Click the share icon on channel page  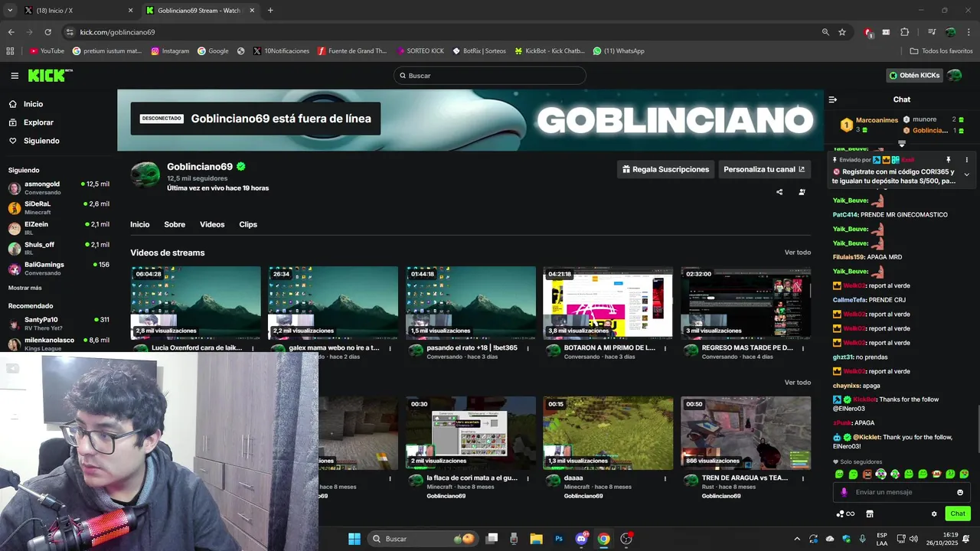(x=779, y=192)
